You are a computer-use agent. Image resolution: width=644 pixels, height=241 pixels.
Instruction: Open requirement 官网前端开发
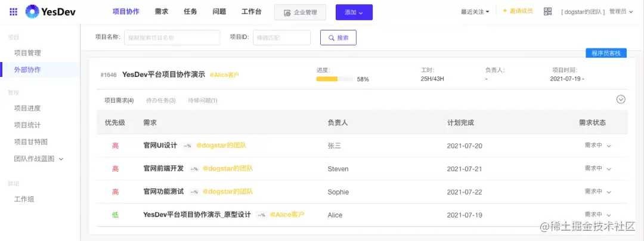pos(163,169)
